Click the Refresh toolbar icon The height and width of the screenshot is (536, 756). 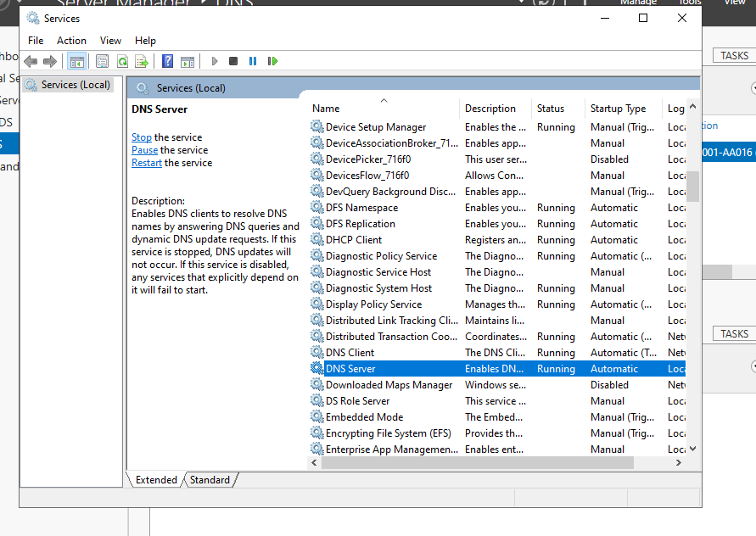(122, 61)
